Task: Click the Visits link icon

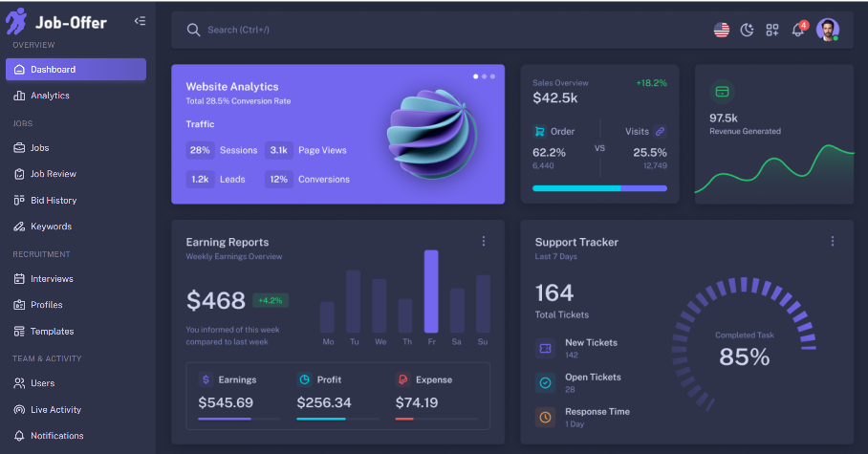Action: 660,131
